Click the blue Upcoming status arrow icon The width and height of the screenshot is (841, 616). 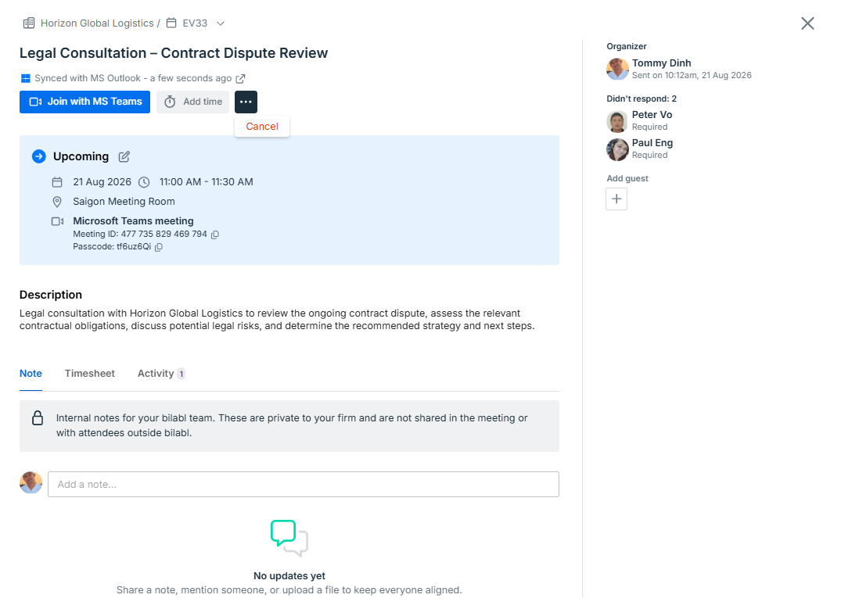(x=38, y=156)
